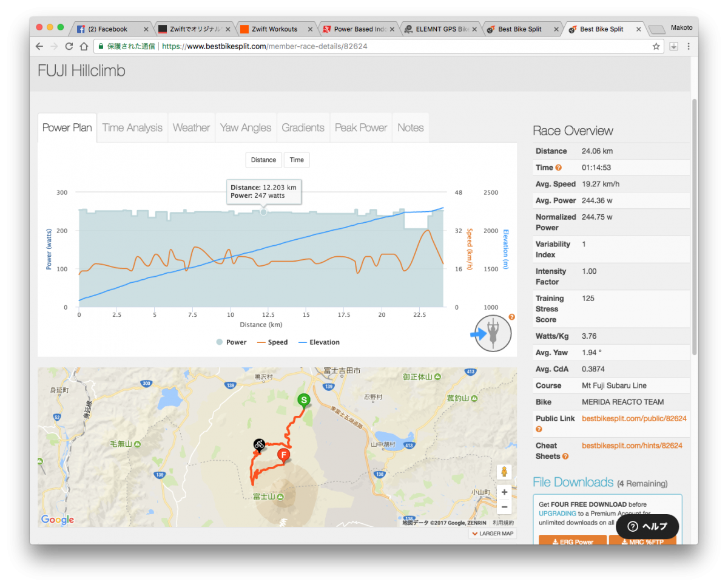The width and height of the screenshot is (728, 587).
Task: Open help icon beside Time in overview
Action: pyautogui.click(x=558, y=168)
